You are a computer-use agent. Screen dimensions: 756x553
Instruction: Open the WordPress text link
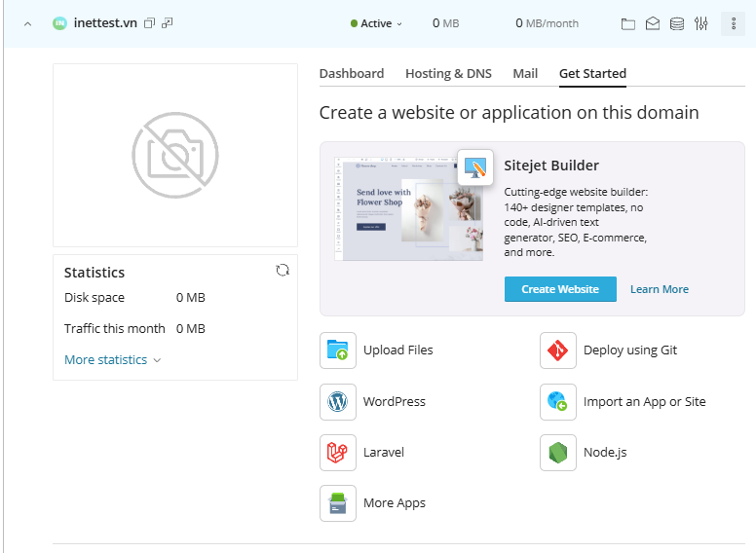[395, 402]
